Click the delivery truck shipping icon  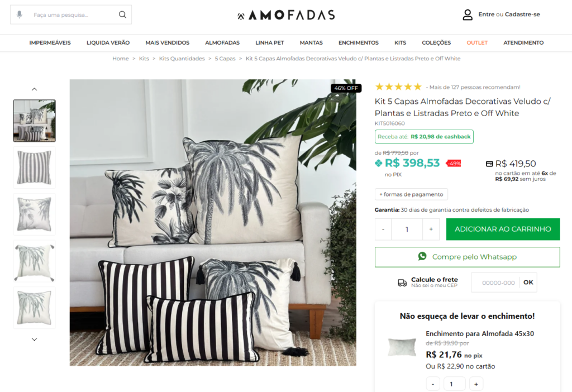click(x=402, y=283)
